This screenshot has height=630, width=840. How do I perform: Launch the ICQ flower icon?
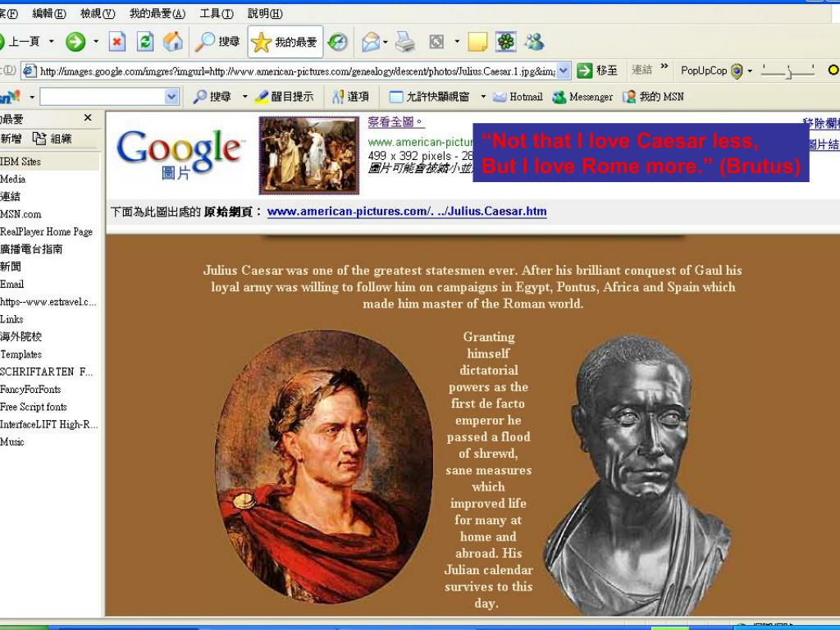[505, 42]
